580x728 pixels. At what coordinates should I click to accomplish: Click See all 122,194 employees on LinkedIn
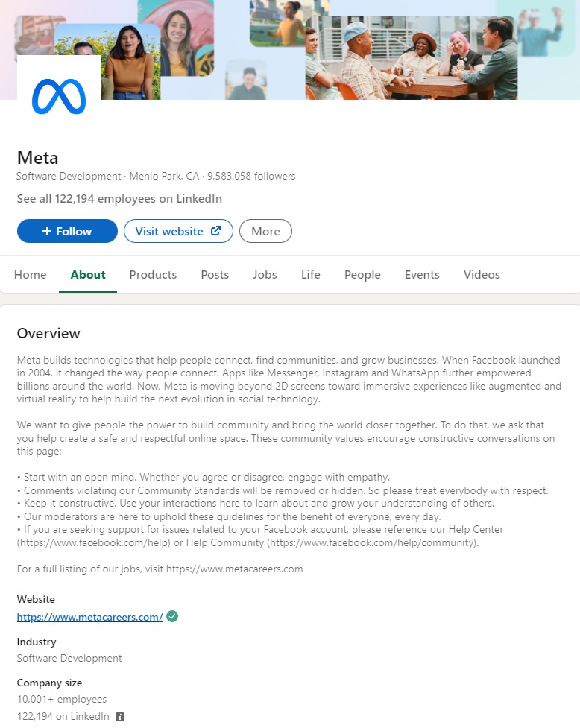(119, 198)
